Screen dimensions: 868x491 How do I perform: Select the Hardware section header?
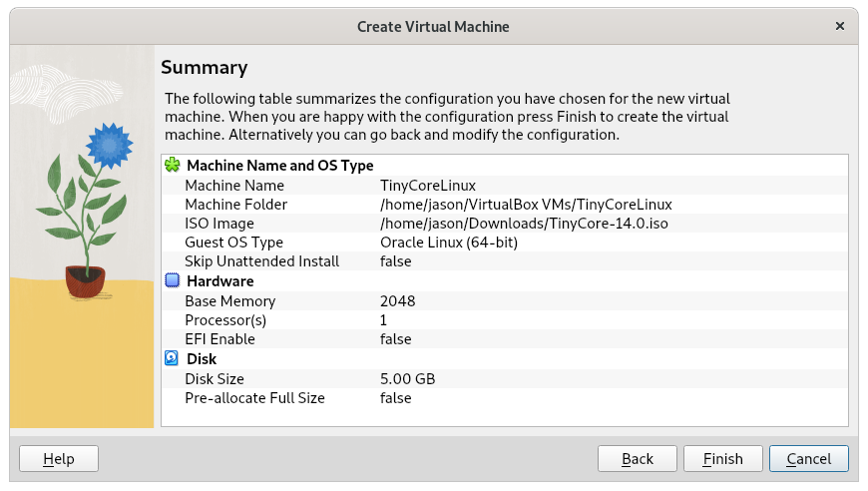tap(220, 281)
